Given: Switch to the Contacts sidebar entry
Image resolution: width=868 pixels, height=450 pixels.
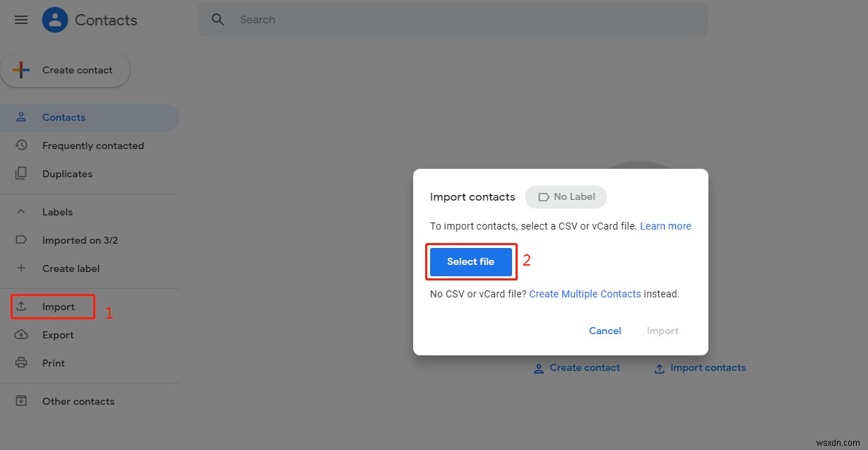Looking at the screenshot, I should [64, 117].
